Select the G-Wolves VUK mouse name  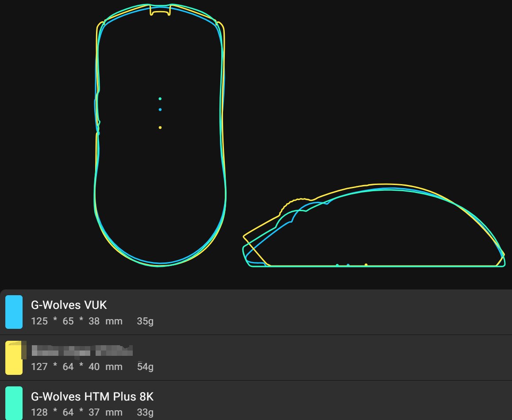pyautogui.click(x=69, y=305)
